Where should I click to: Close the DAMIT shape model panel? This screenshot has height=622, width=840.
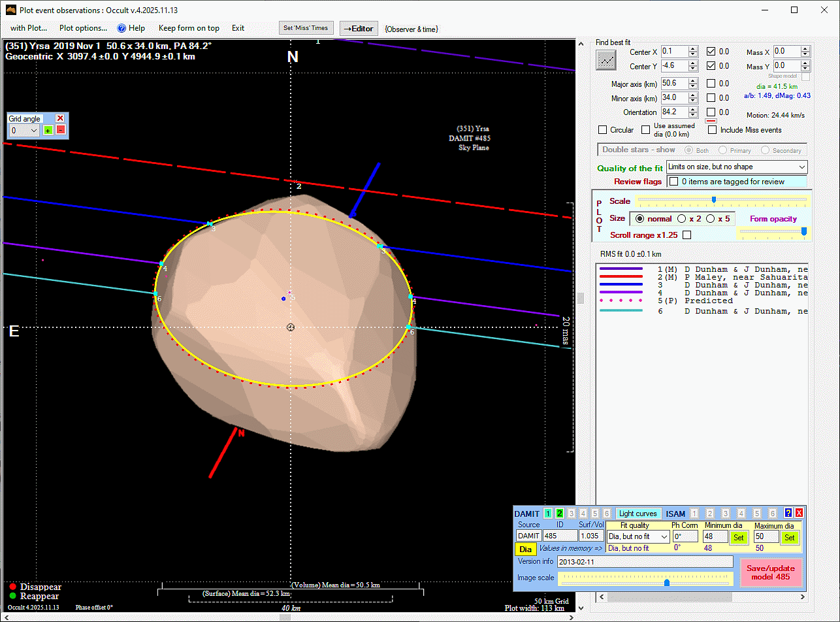pos(799,514)
